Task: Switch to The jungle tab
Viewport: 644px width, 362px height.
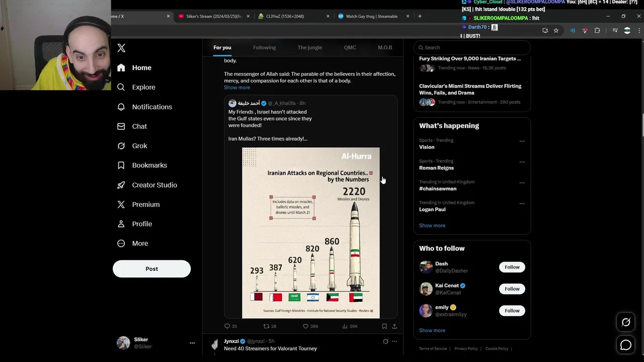Action: click(309, 47)
